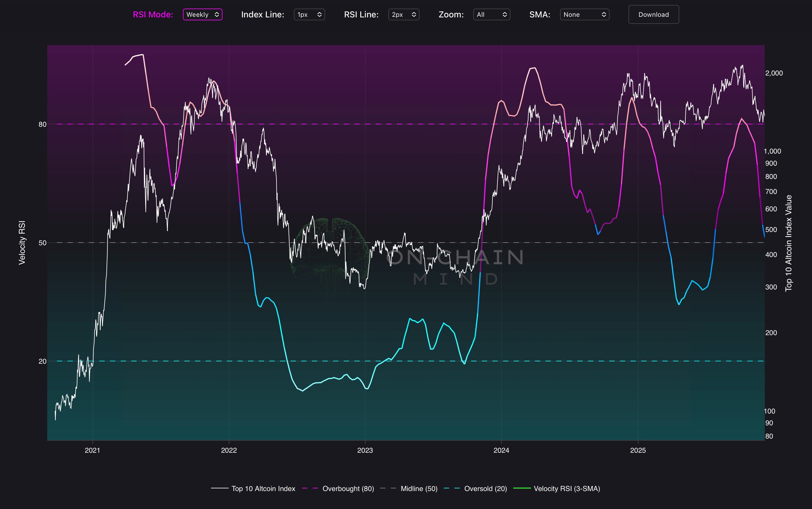Click the white Top 10 Altcoin legend line icon
Image resolution: width=812 pixels, height=509 pixels.
[x=220, y=488]
